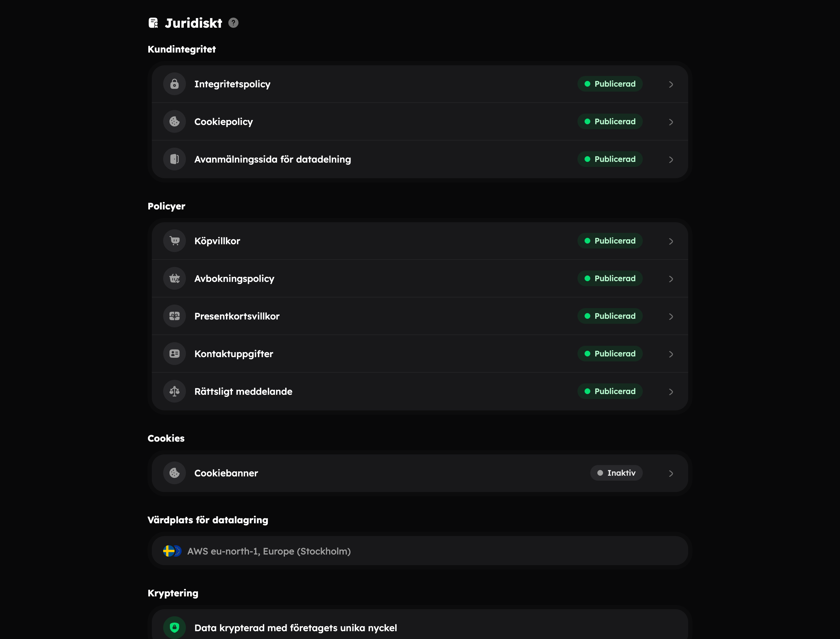Click the Inaktiv status badge on Cookiebanner
This screenshot has width=840, height=639.
tap(616, 473)
